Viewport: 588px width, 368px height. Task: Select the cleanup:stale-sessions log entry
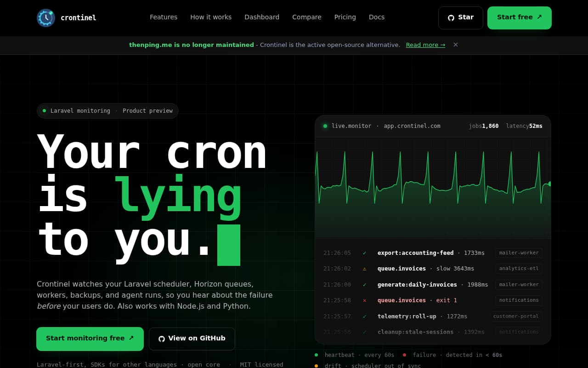tap(433, 332)
